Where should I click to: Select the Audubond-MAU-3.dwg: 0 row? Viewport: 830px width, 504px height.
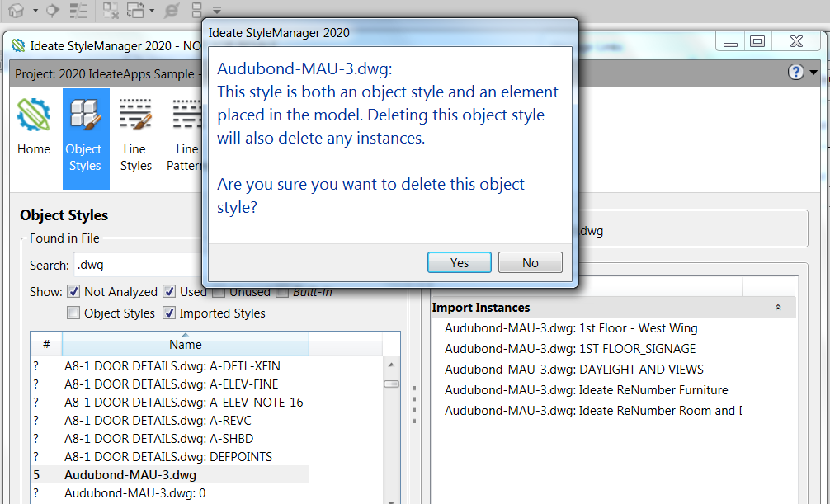[x=169, y=493]
